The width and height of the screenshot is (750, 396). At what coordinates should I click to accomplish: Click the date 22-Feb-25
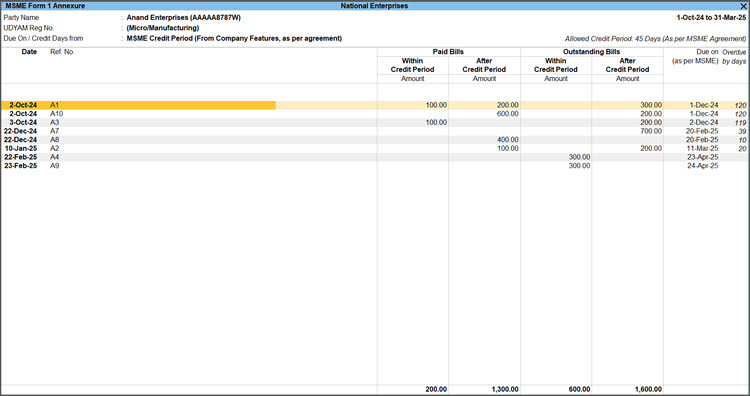coord(21,157)
